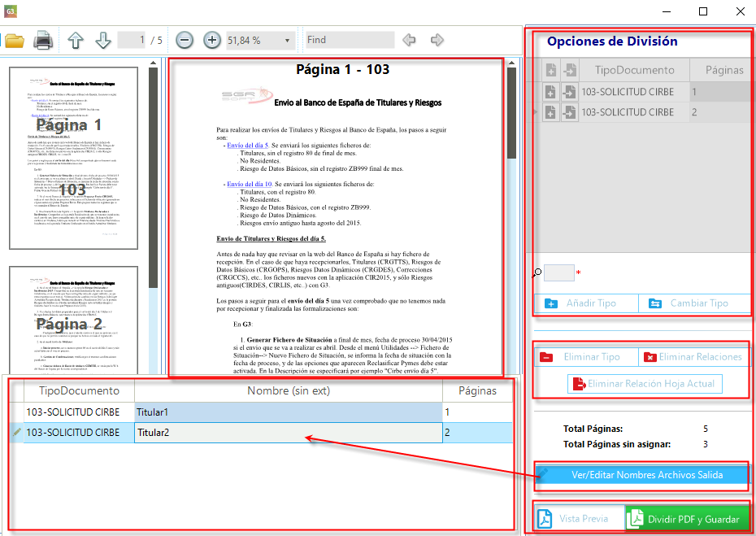Viewport: 756px width, 536px height.
Task: Go to previous page with up arrow
Action: click(76, 40)
